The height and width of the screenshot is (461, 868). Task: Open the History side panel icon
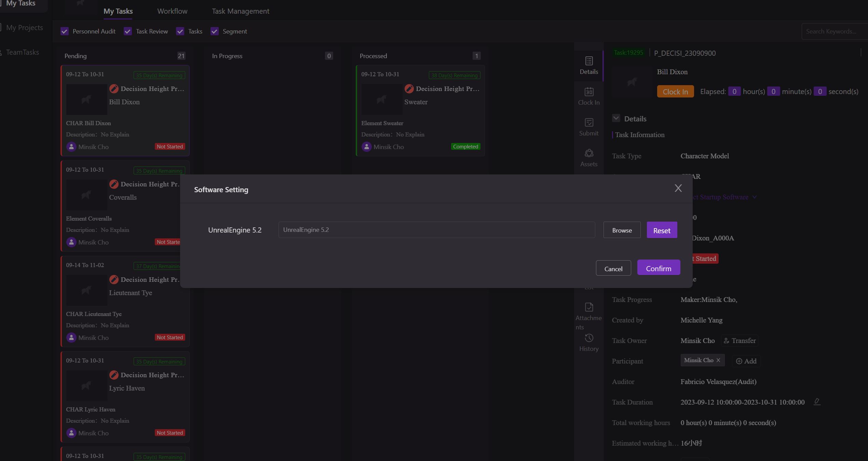[589, 343]
